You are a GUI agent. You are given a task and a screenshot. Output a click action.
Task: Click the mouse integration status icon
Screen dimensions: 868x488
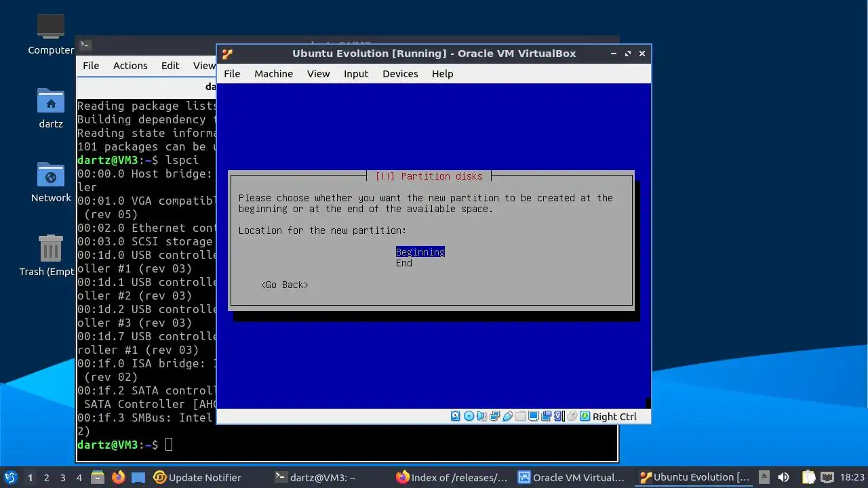click(572, 416)
